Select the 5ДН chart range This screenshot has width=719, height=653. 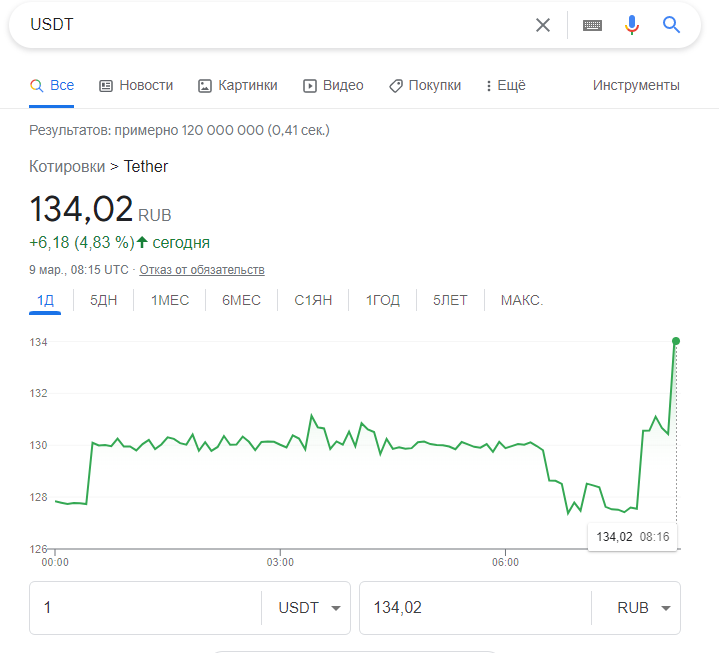pyautogui.click(x=104, y=300)
